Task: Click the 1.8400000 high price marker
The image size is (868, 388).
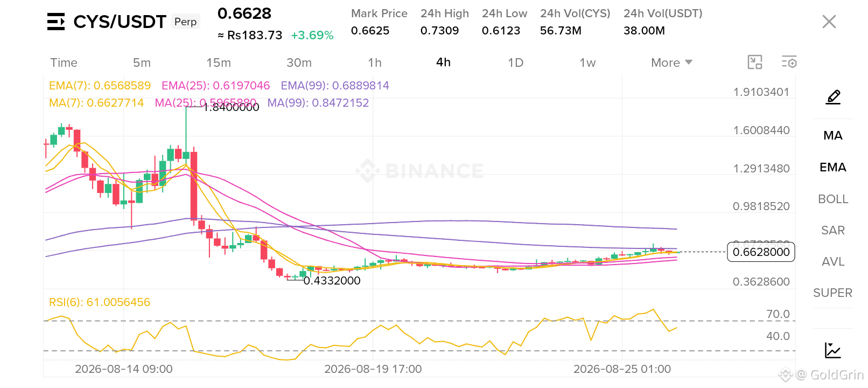Action: pyautogui.click(x=232, y=107)
